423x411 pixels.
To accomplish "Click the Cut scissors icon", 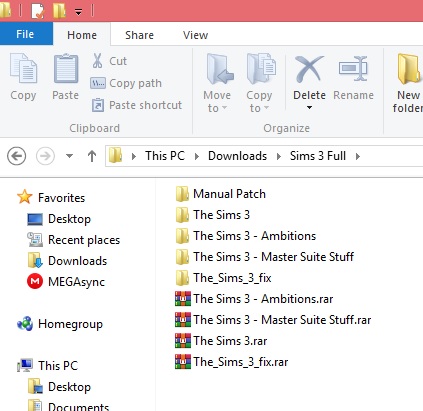I will (97, 61).
